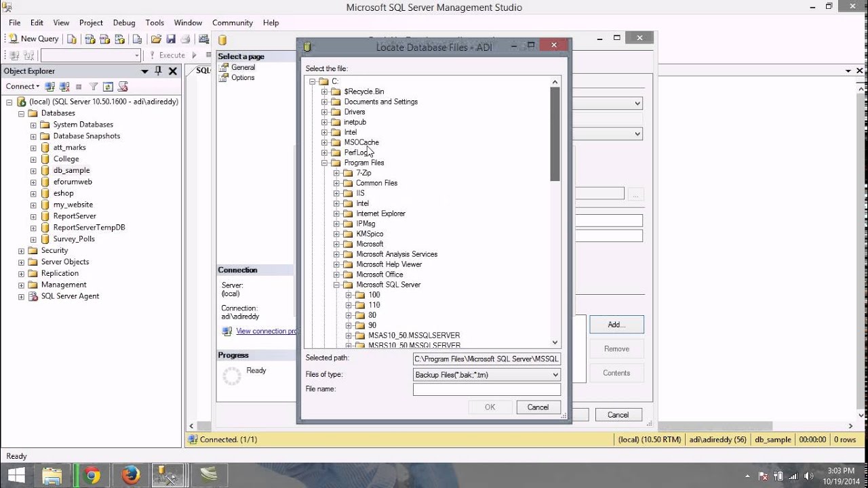
Task: Click the Windows Start button
Action: [16, 475]
